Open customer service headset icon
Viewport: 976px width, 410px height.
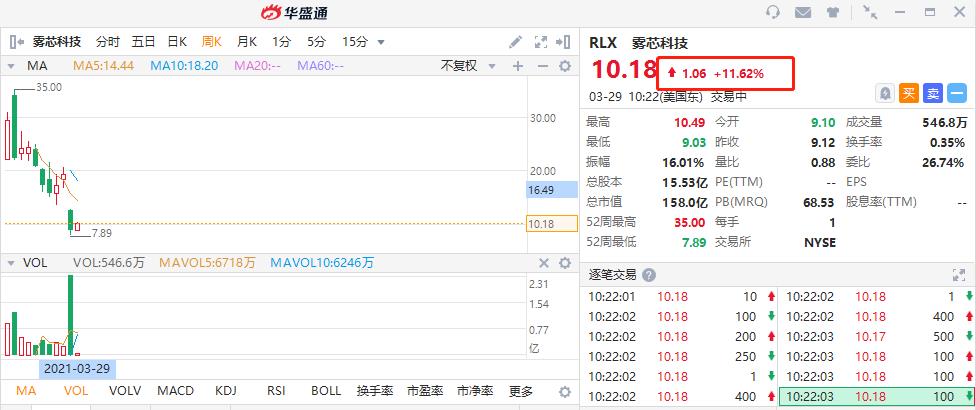(x=774, y=12)
